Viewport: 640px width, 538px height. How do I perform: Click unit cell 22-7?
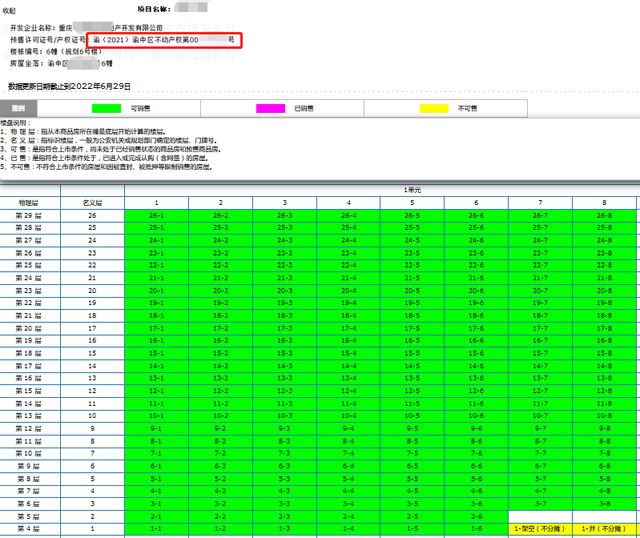[540, 265]
